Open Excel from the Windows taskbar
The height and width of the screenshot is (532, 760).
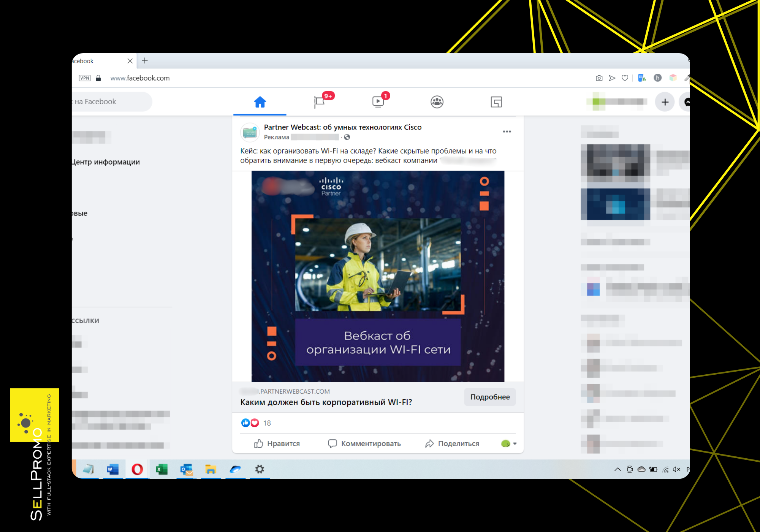pyautogui.click(x=161, y=469)
